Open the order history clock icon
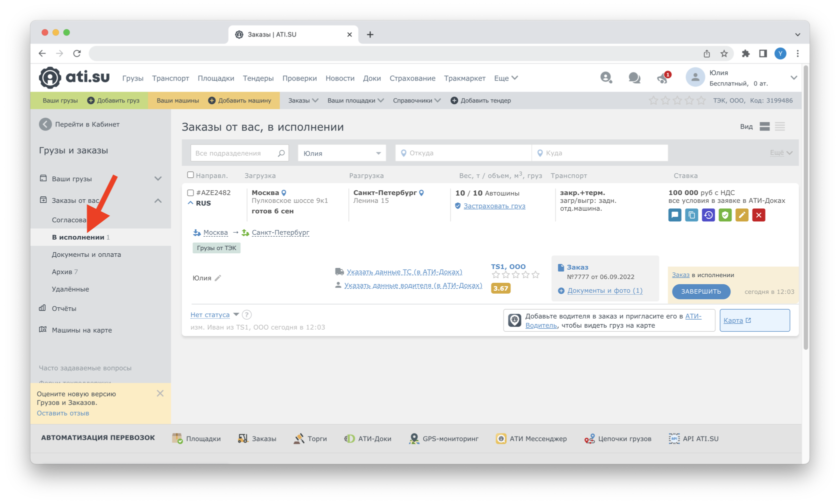840x504 pixels. click(x=708, y=215)
